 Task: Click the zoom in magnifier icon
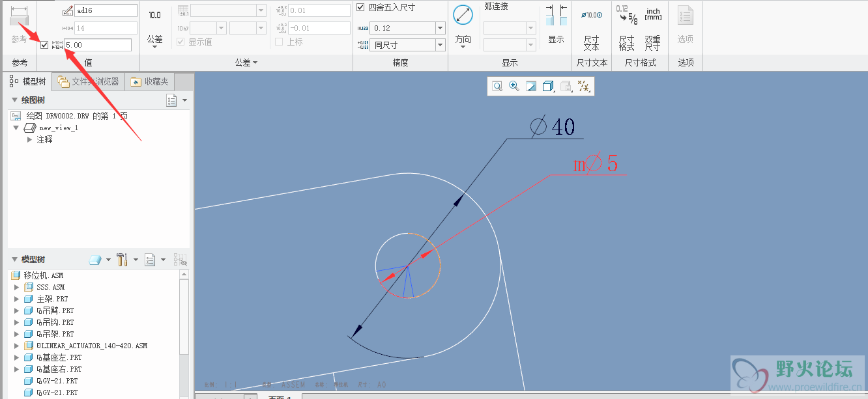[514, 86]
